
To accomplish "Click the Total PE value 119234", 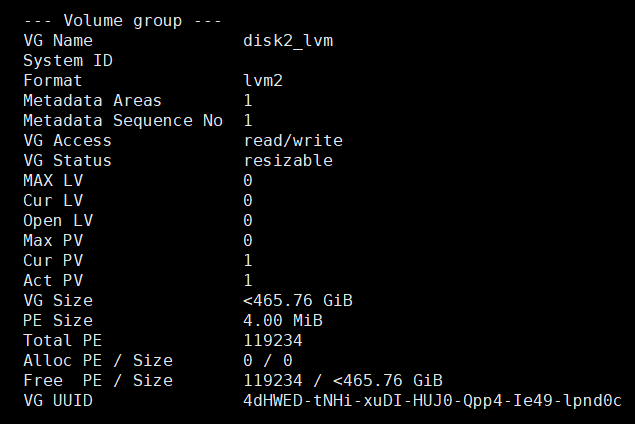I will [273, 340].
